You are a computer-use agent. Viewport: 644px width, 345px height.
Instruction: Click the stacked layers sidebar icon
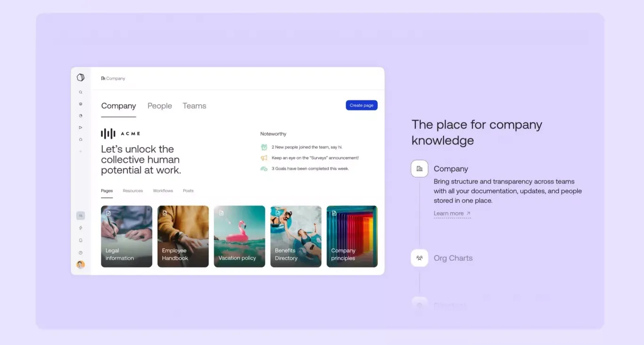(x=81, y=104)
